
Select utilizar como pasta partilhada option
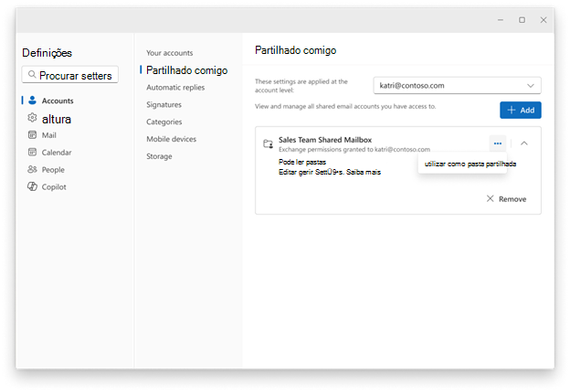[x=470, y=164]
